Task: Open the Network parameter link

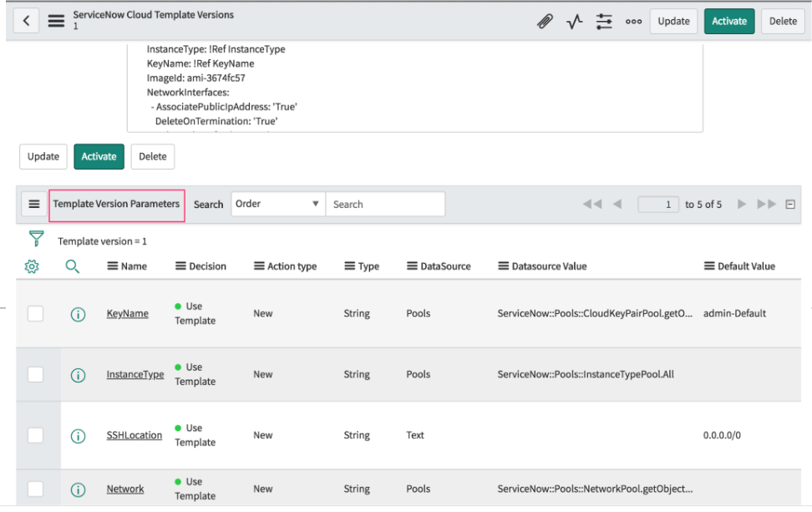Action: tap(125, 489)
